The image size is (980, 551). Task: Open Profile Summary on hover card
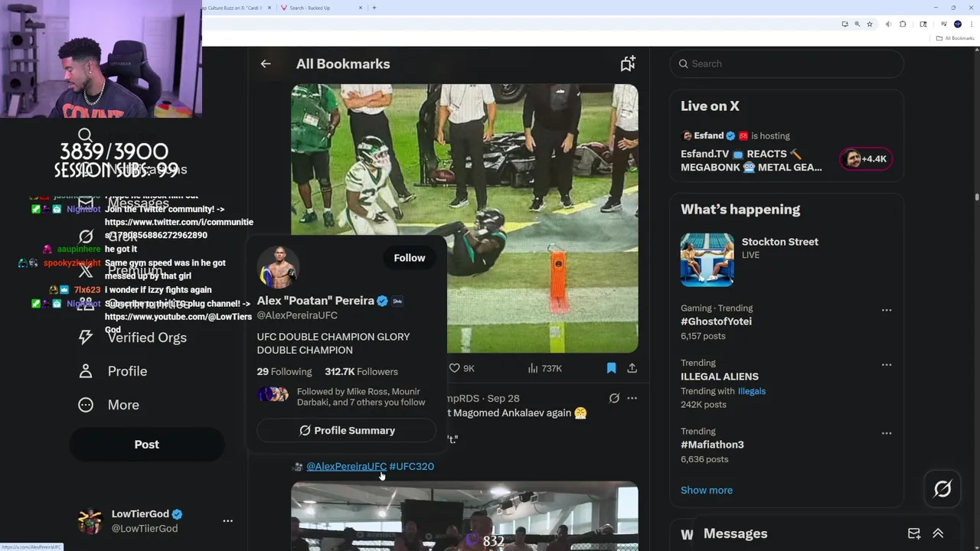pos(347,431)
